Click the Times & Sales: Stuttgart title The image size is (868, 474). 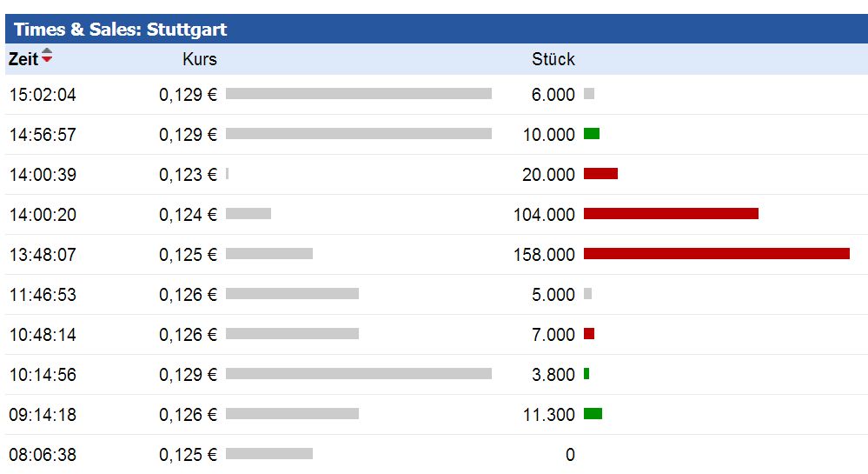click(120, 30)
